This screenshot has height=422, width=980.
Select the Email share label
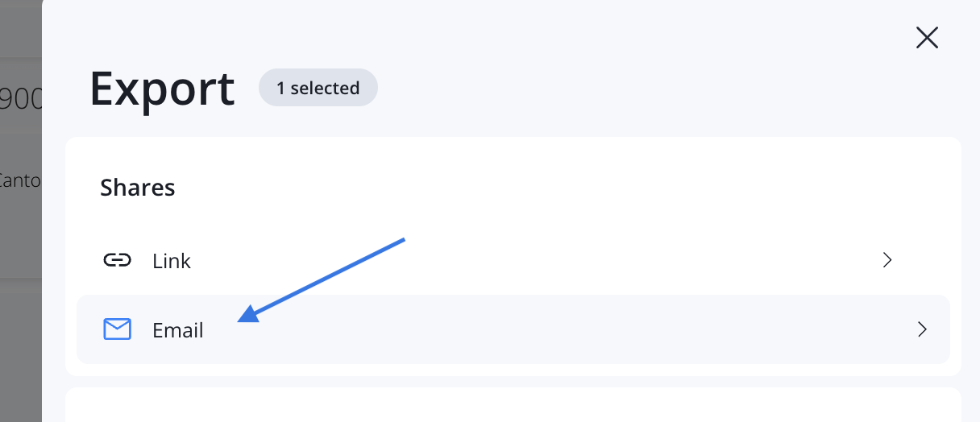pyautogui.click(x=178, y=330)
